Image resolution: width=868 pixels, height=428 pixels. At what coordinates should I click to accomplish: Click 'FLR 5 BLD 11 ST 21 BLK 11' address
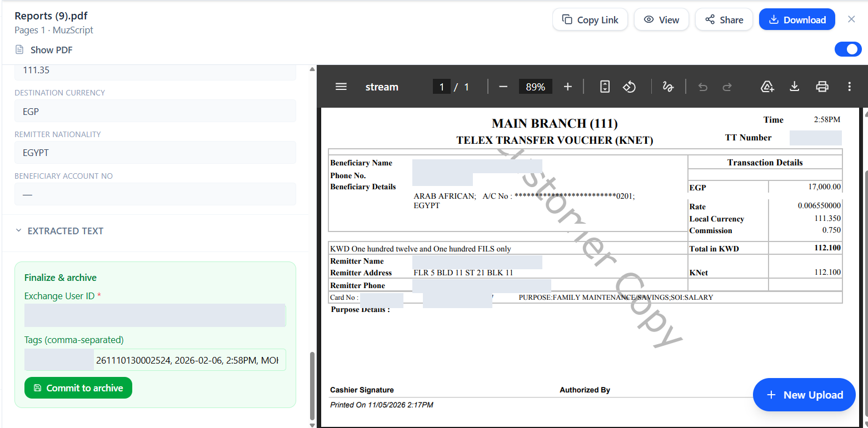pos(463,273)
